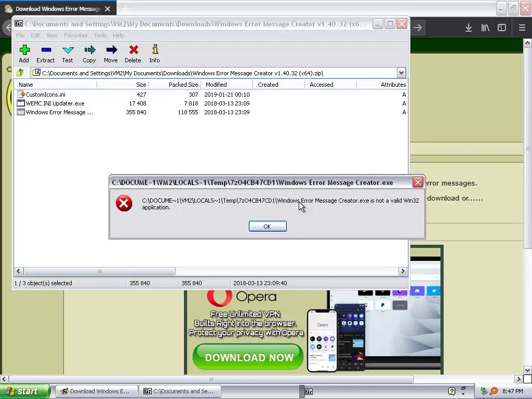
Task: Open the Windows start button
Action: tap(25, 391)
